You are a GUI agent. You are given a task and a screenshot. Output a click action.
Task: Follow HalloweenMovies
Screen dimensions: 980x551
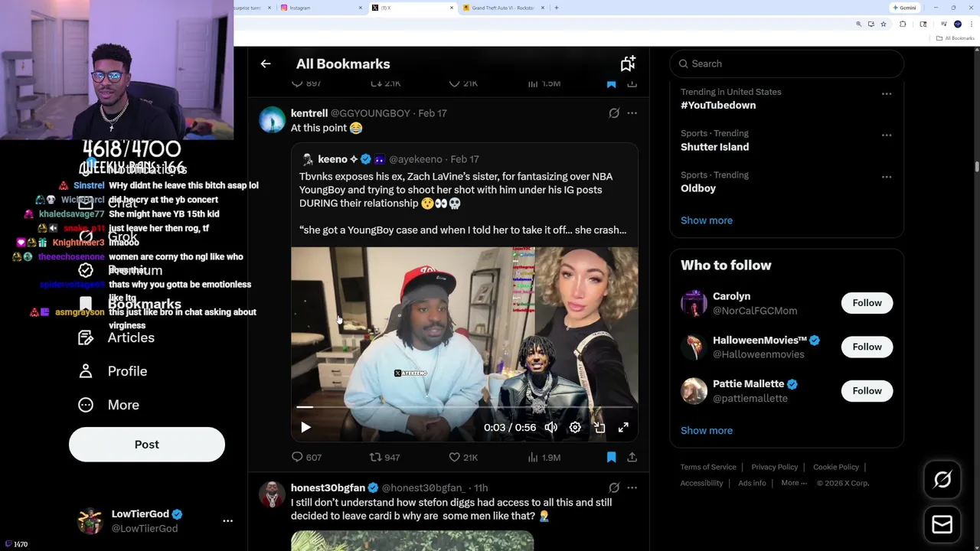coord(867,347)
